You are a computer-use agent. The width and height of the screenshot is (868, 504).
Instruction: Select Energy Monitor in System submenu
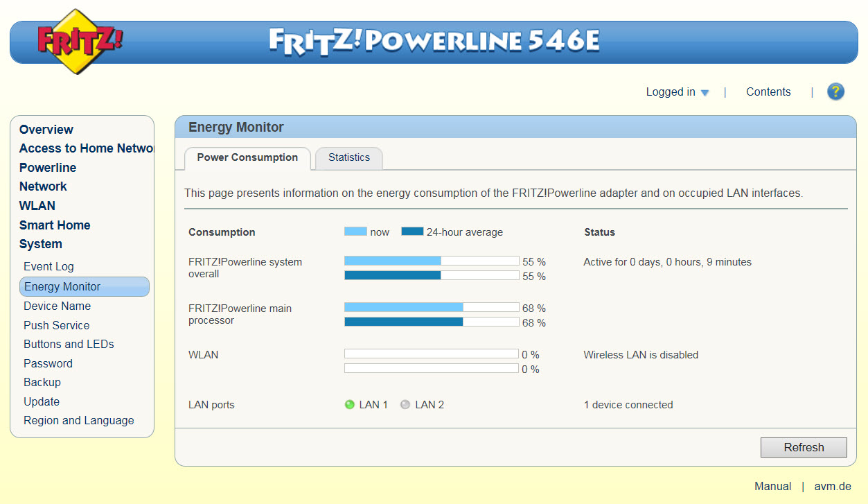point(85,286)
